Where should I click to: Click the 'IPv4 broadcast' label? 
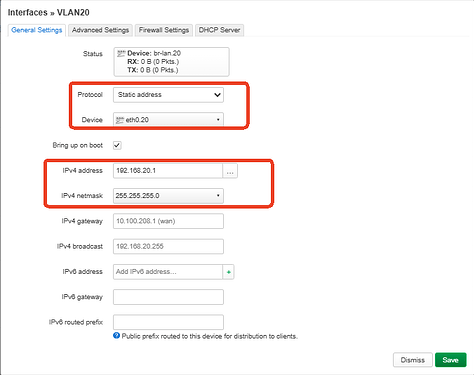pyautogui.click(x=80, y=246)
